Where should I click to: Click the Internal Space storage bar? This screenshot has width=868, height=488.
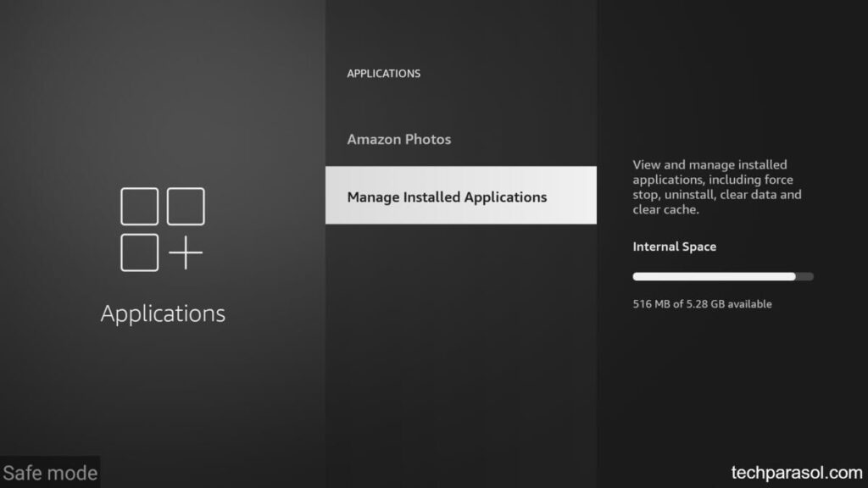point(723,277)
